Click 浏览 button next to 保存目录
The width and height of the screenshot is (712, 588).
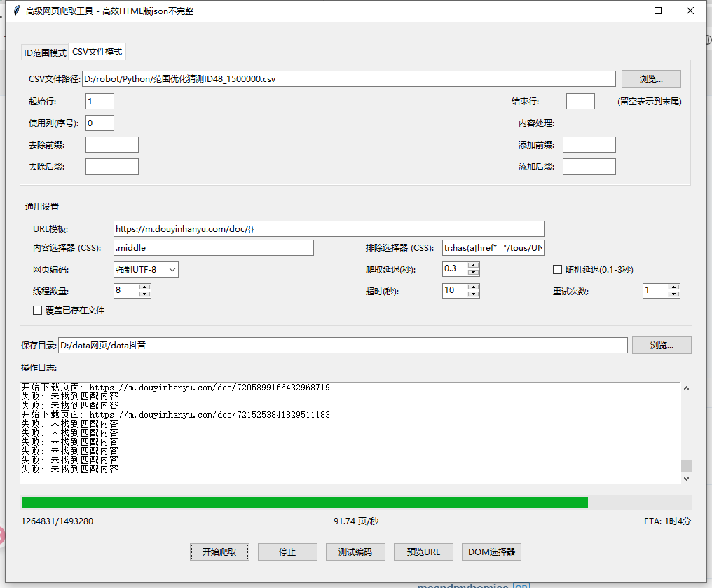pyautogui.click(x=661, y=345)
